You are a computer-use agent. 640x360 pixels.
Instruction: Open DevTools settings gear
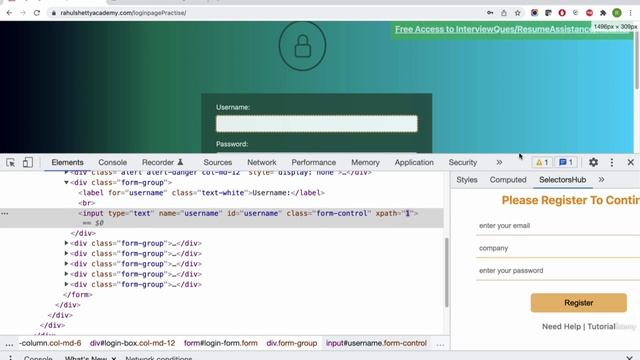pos(593,162)
